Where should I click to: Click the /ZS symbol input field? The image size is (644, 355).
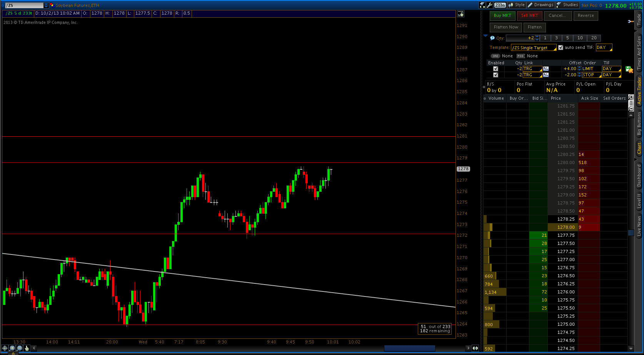(24, 5)
